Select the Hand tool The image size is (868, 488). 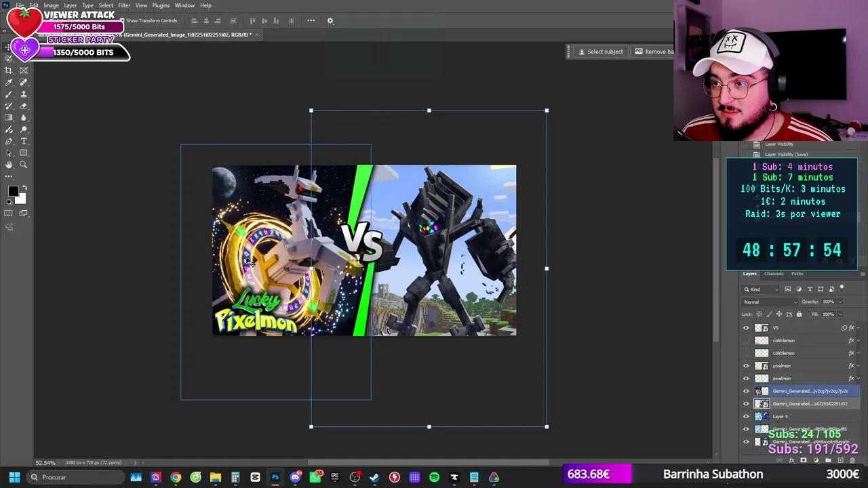coord(9,165)
